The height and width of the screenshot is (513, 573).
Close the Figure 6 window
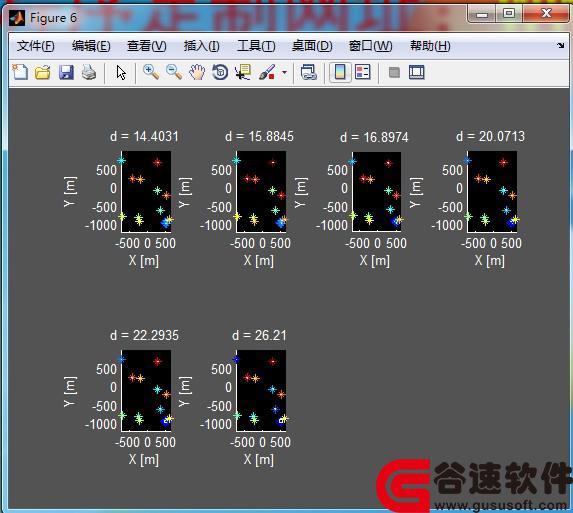coord(546,14)
